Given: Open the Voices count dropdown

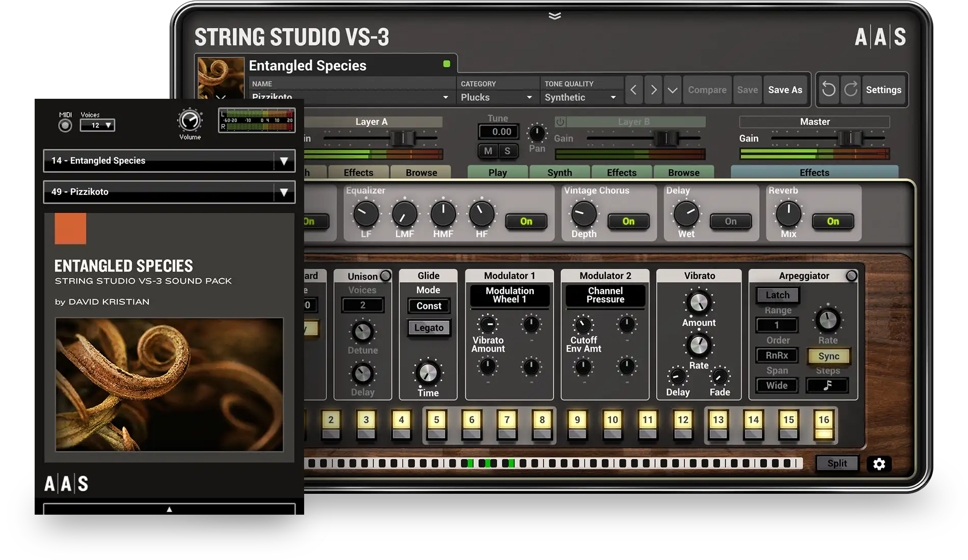Looking at the screenshot, I should click(x=97, y=125).
